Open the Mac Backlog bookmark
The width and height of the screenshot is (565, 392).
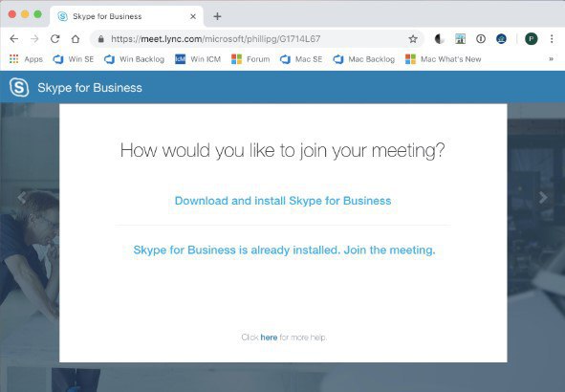click(364, 59)
